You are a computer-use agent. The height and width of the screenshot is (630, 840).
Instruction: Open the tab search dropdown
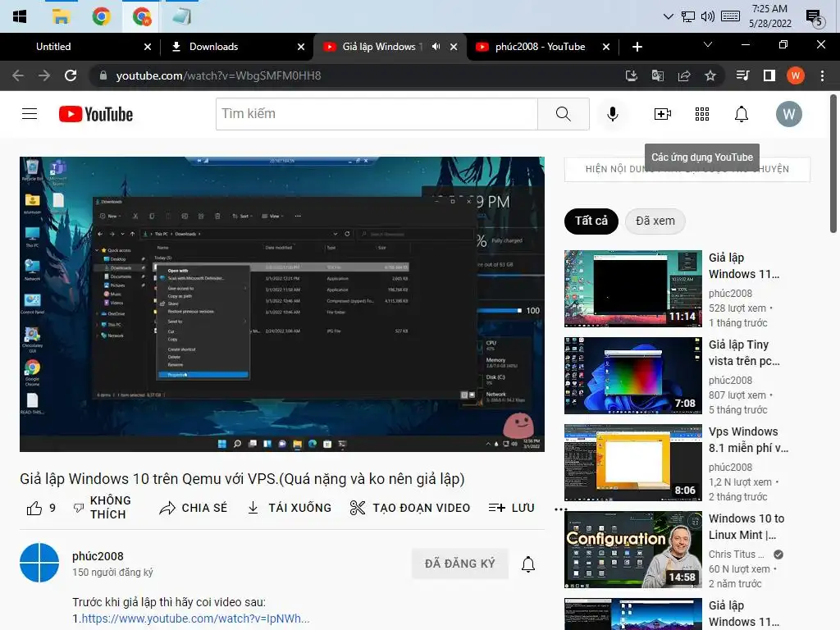708,44
